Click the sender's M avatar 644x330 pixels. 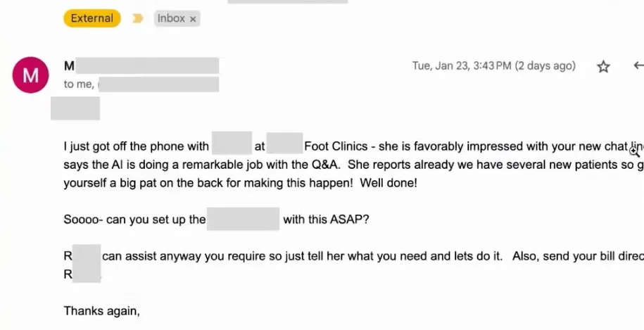[x=31, y=75]
